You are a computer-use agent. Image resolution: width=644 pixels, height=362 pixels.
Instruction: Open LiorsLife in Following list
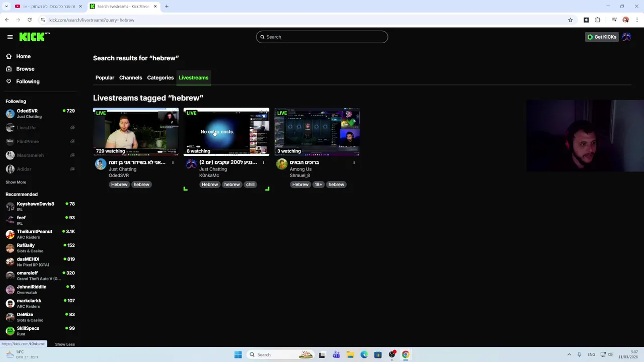click(x=40, y=128)
